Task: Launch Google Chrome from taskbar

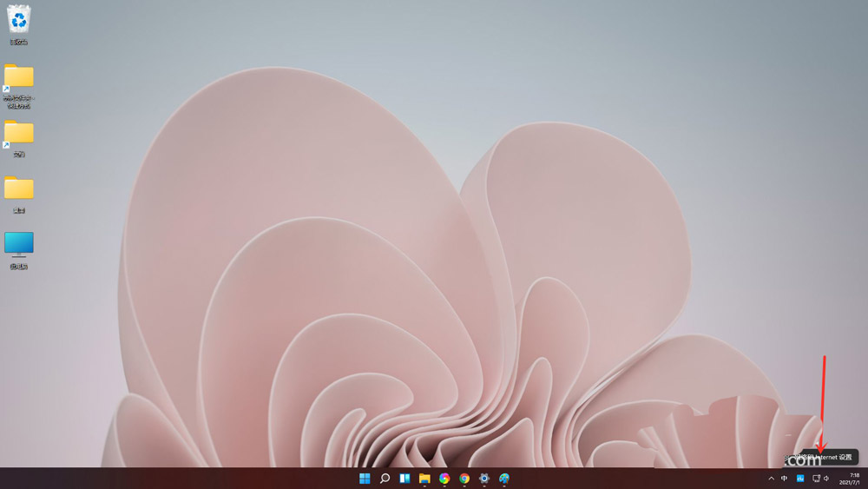Action: pyautogui.click(x=464, y=479)
